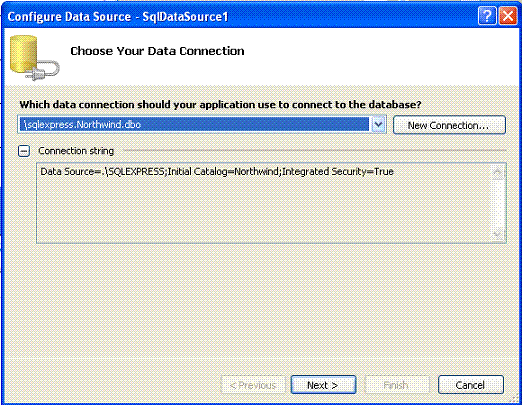Click the Configure Data Source title bar

point(233,16)
